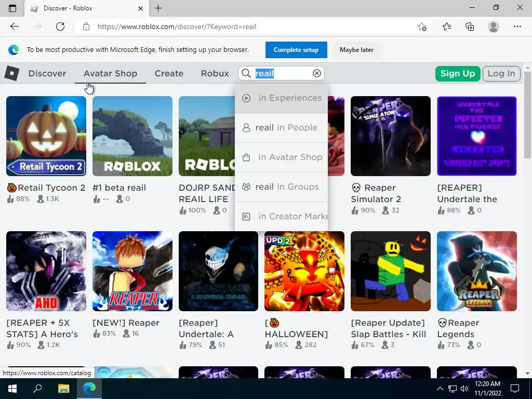Open the Reaper Legends thumbnail

point(477,271)
